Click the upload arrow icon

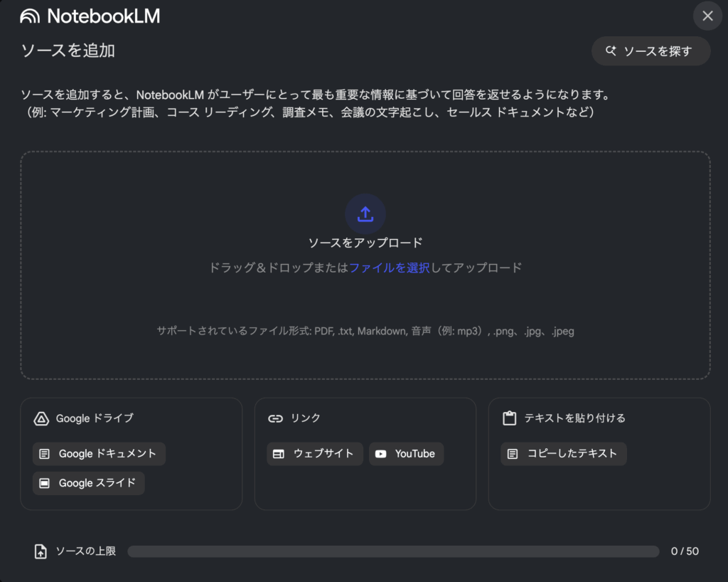[x=365, y=214]
